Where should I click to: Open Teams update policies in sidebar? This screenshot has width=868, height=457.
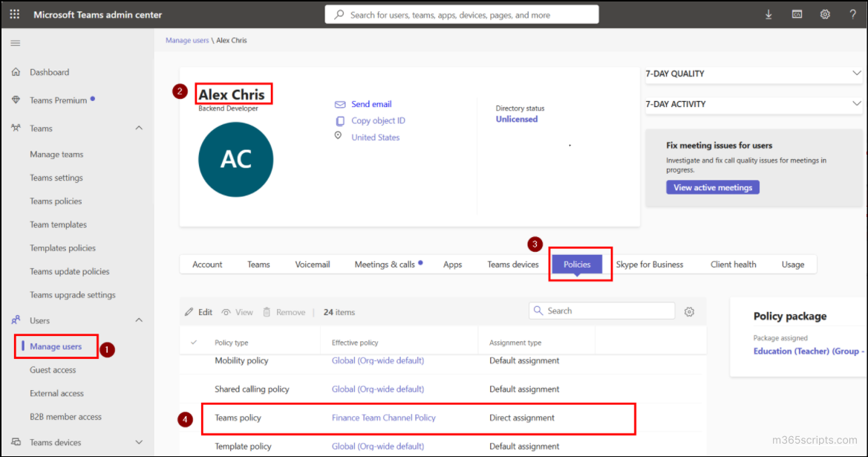(69, 271)
